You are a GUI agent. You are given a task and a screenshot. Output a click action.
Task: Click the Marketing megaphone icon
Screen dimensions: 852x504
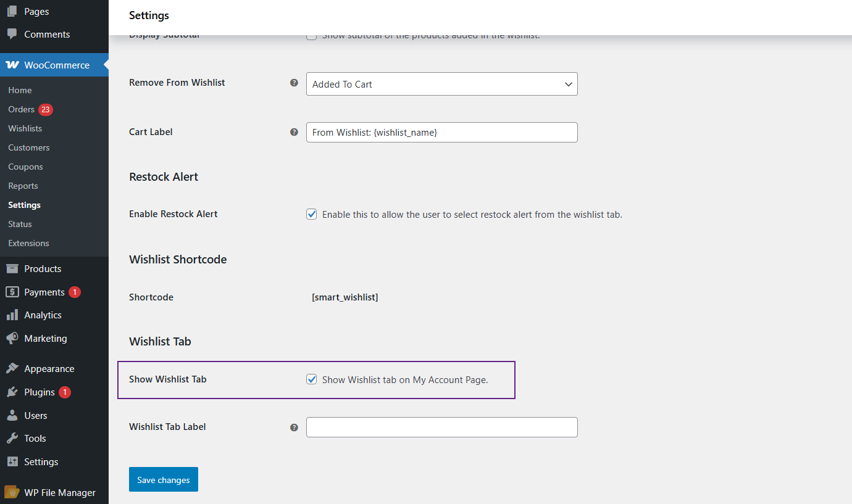[x=12, y=339]
